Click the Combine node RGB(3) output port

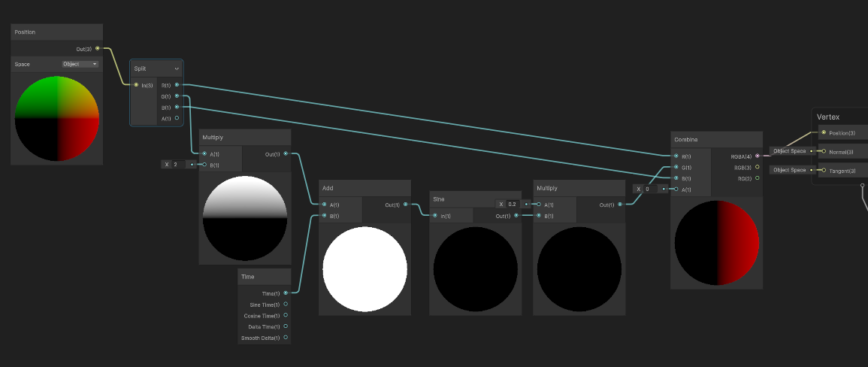758,167
